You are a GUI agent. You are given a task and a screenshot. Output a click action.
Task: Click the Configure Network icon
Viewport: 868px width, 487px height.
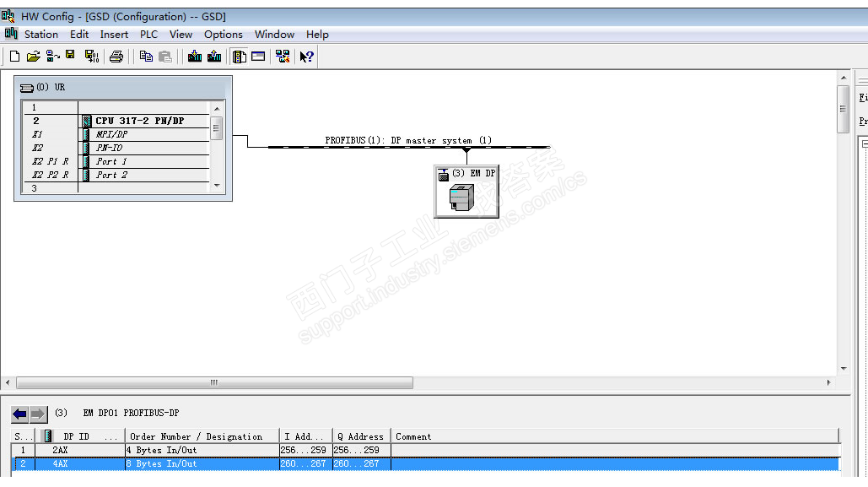283,56
